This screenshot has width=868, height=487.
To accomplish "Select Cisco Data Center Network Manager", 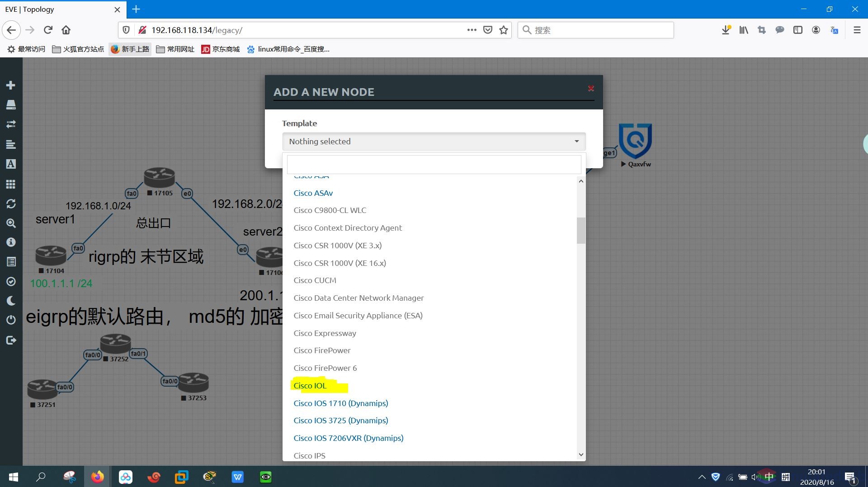I will pyautogui.click(x=359, y=298).
